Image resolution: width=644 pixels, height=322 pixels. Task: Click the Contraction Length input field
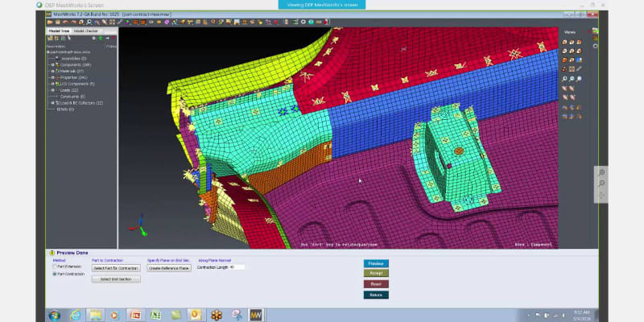(x=237, y=267)
